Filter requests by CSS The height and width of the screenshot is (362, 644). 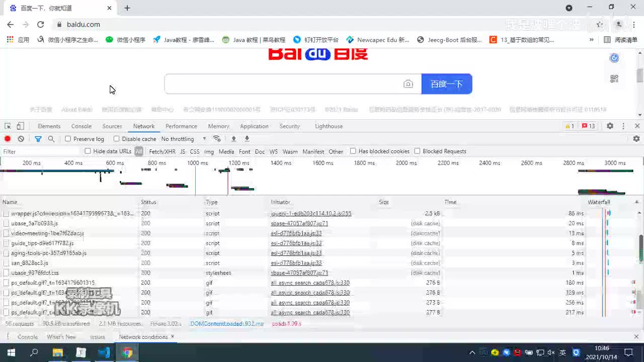[194, 151]
